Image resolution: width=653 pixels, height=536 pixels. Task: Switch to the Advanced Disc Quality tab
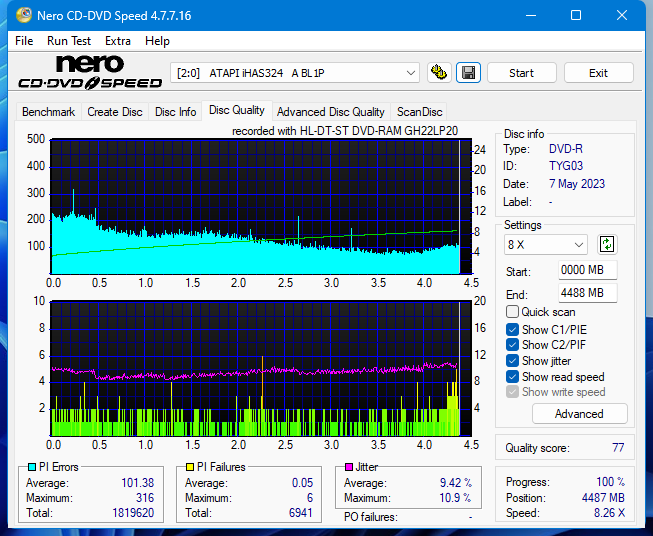point(330,112)
